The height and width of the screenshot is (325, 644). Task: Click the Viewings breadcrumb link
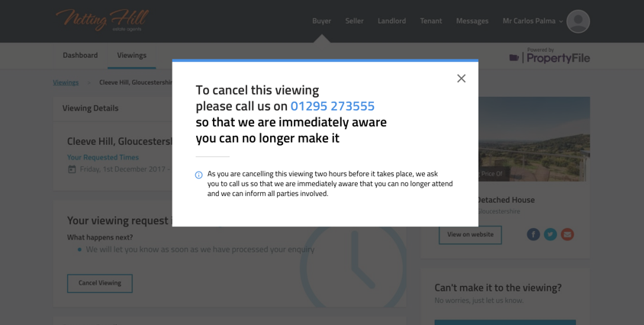coord(66,82)
